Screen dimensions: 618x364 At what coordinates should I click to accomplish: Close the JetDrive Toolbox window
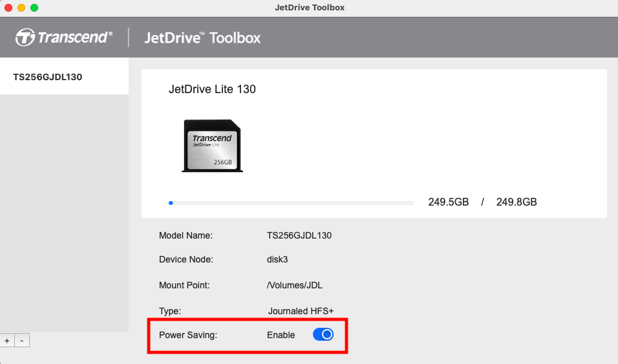[8, 8]
